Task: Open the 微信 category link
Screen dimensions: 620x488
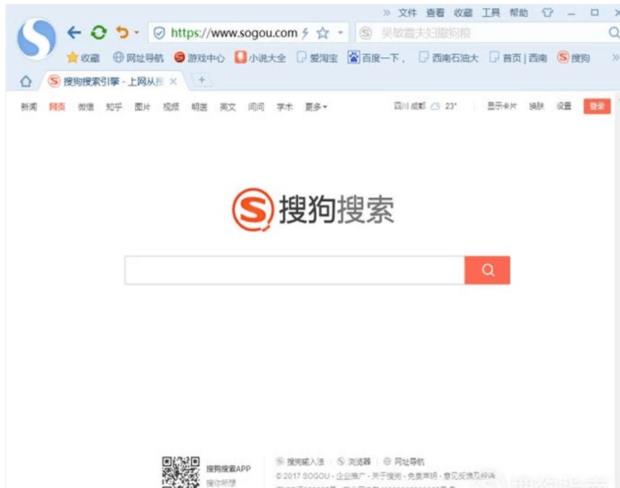Action: 86,107
